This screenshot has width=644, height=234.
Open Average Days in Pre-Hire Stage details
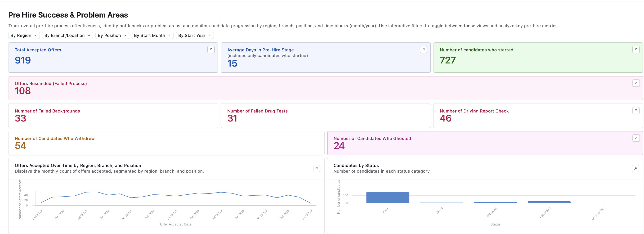pos(423,49)
